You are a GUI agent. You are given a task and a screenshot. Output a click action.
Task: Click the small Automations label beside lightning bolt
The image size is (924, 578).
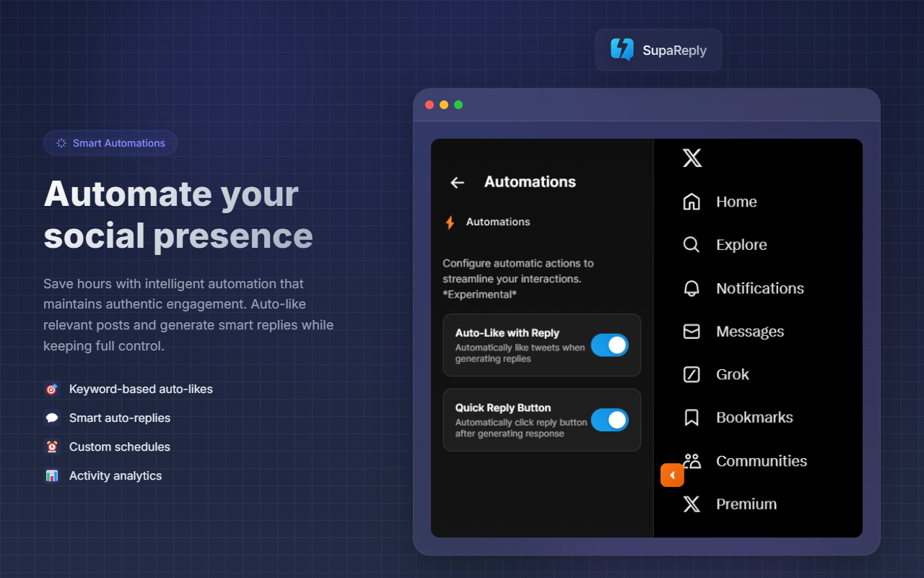[x=498, y=222]
